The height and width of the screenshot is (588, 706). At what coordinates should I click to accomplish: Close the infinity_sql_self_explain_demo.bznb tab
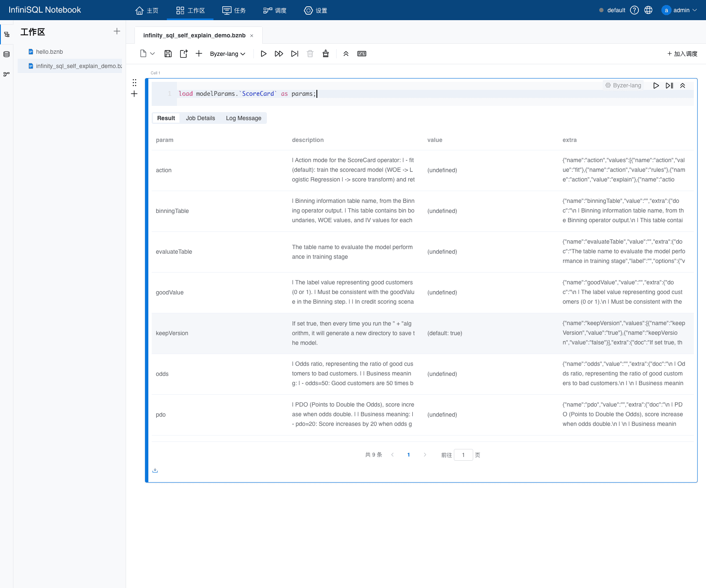click(252, 36)
